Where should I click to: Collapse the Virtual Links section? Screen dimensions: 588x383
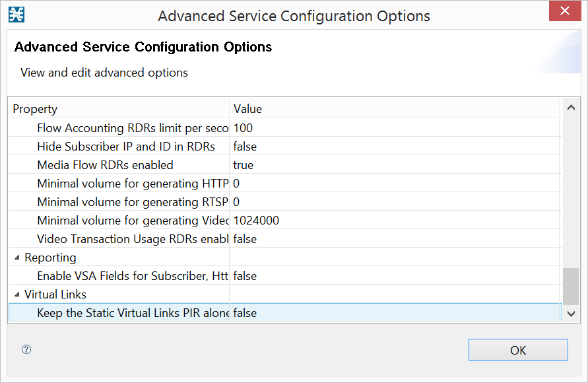pyautogui.click(x=17, y=295)
